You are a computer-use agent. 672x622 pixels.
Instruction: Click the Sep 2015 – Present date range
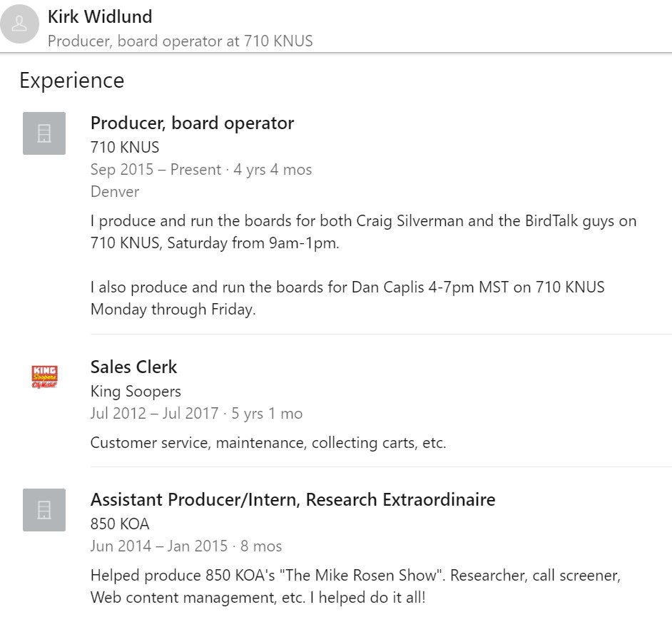[156, 170]
